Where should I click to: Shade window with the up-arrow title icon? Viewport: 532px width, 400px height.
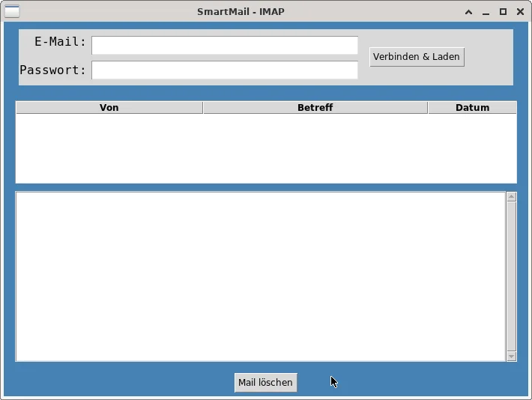(468, 12)
